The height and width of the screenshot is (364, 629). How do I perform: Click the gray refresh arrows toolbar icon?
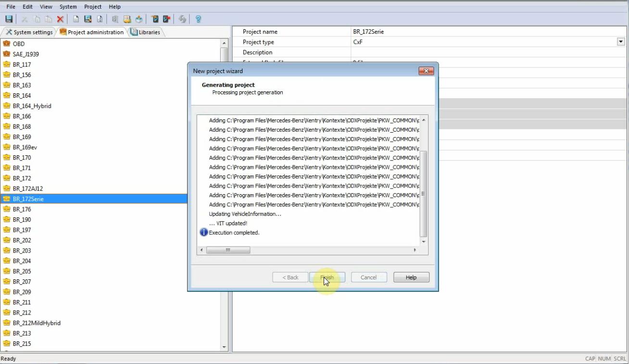182,19
